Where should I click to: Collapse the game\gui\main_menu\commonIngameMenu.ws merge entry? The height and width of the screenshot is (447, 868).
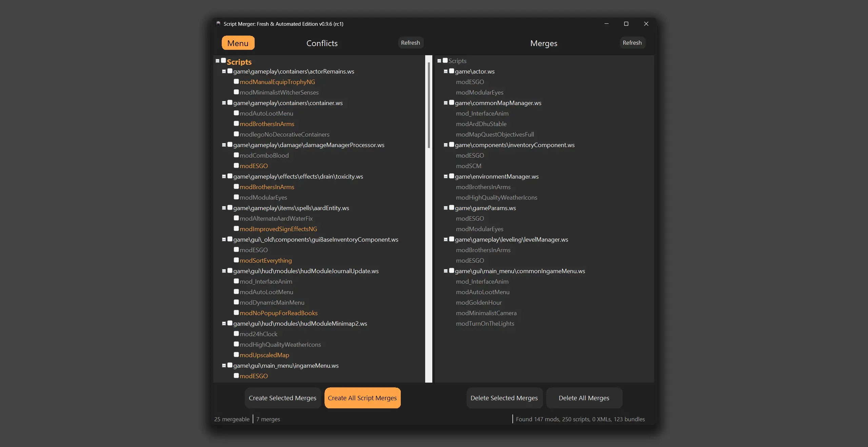click(x=446, y=270)
